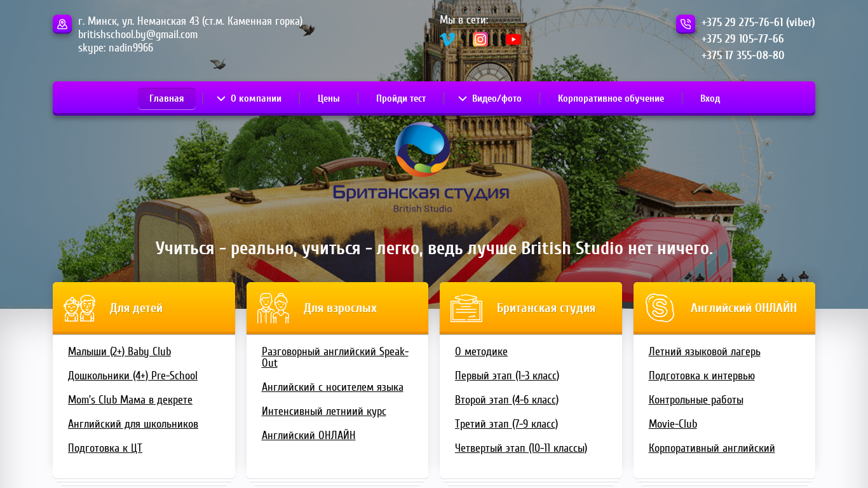Open Mom's Club Мама в декрете
868x488 pixels.
pyautogui.click(x=130, y=400)
